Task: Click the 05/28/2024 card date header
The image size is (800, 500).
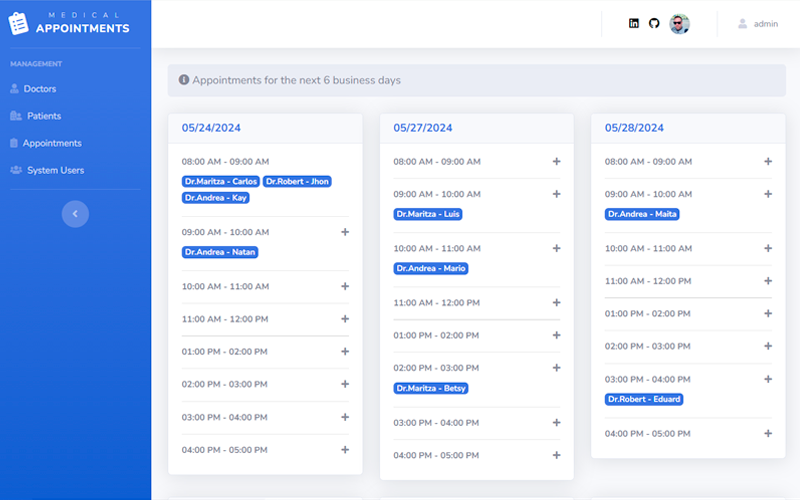Action: (x=634, y=128)
